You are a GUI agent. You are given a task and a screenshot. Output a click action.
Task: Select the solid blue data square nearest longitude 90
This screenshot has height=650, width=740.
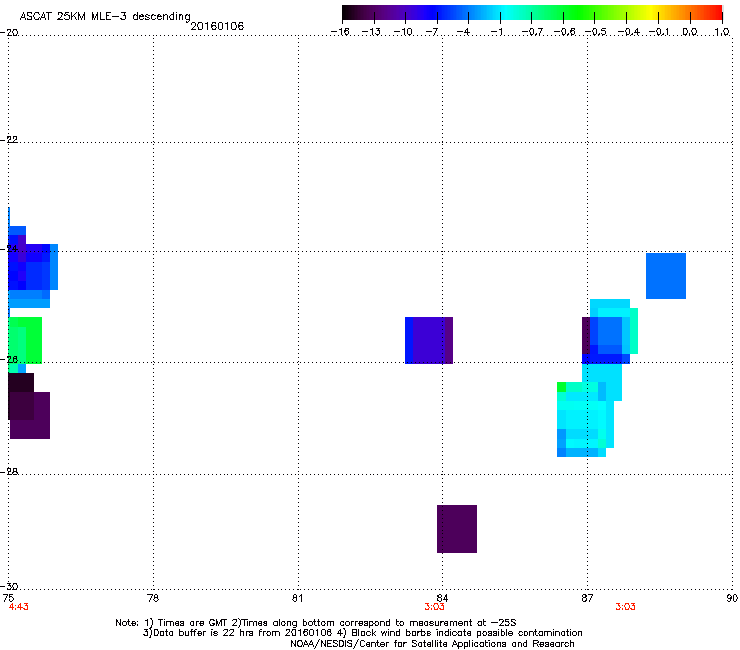666,276
